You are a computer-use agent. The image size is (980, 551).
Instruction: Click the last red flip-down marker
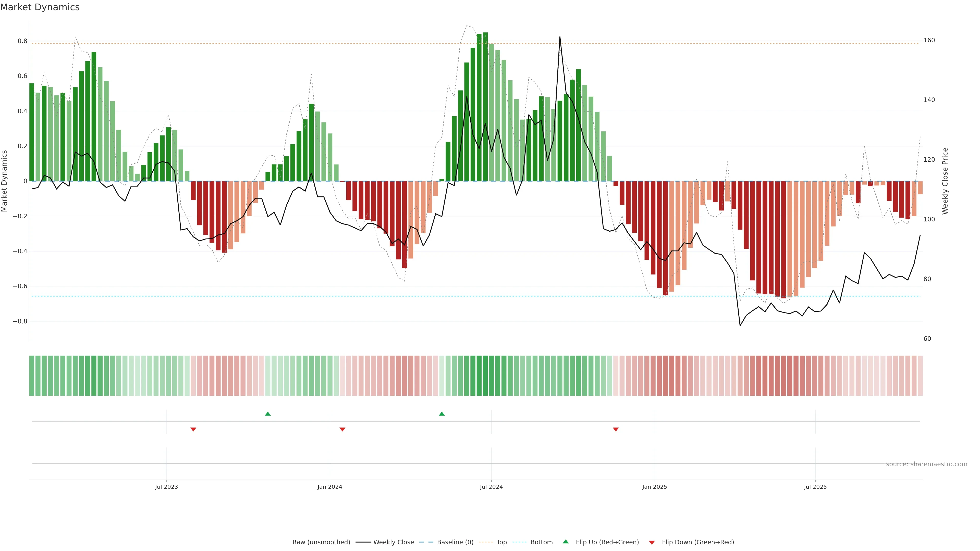tap(616, 429)
